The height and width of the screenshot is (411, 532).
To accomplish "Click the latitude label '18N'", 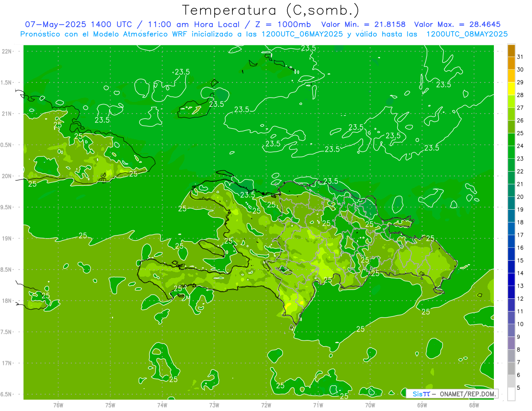I will 6,301.
